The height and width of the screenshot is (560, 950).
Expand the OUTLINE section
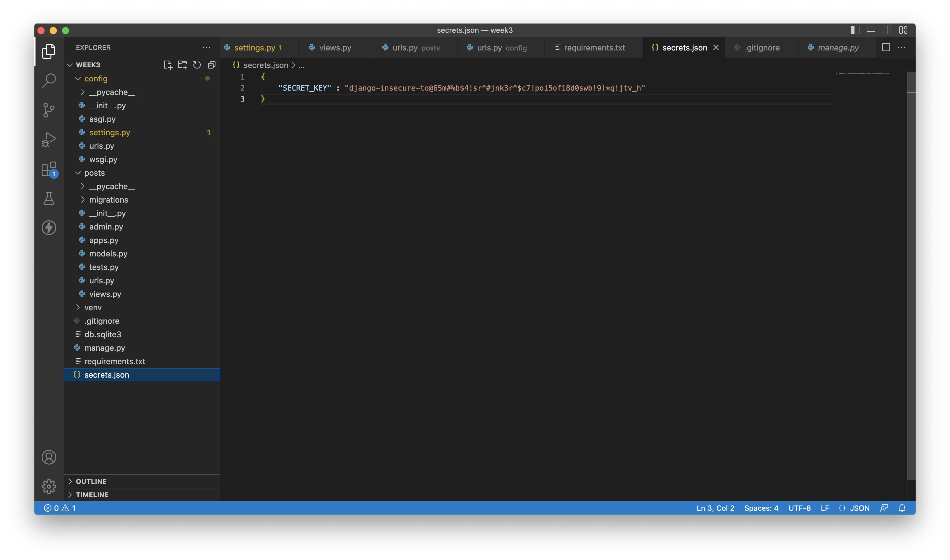point(91,481)
